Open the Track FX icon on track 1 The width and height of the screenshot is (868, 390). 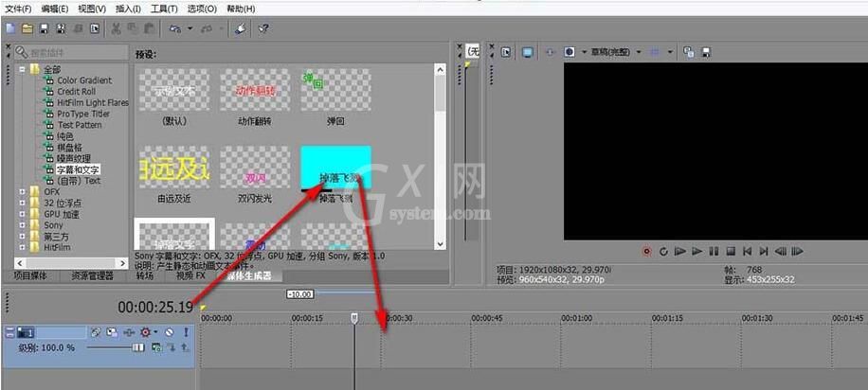click(x=145, y=332)
